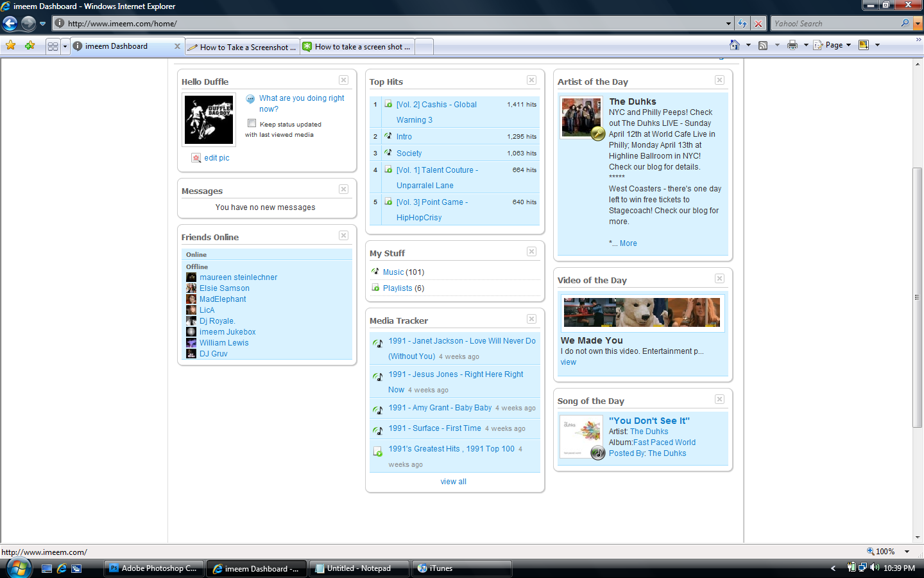924x578 pixels.
Task: Click the Add to Favorites icon
Action: (30, 46)
